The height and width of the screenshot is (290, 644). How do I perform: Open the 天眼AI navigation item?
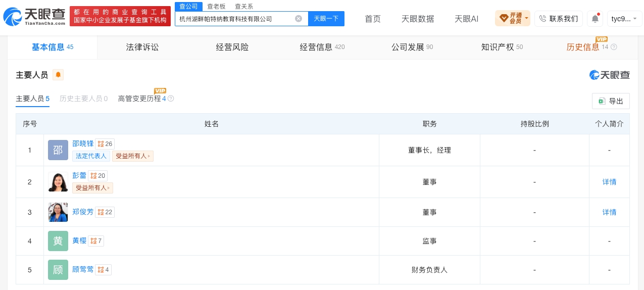(467, 19)
